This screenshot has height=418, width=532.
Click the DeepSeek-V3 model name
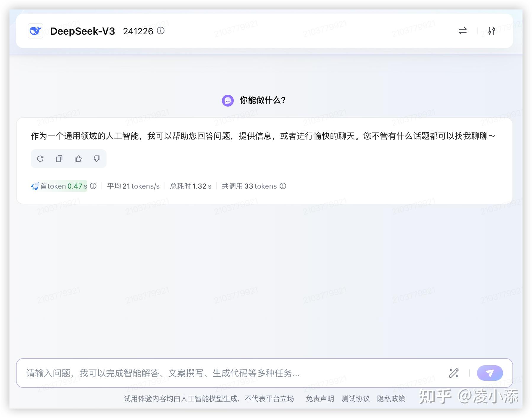click(x=83, y=31)
